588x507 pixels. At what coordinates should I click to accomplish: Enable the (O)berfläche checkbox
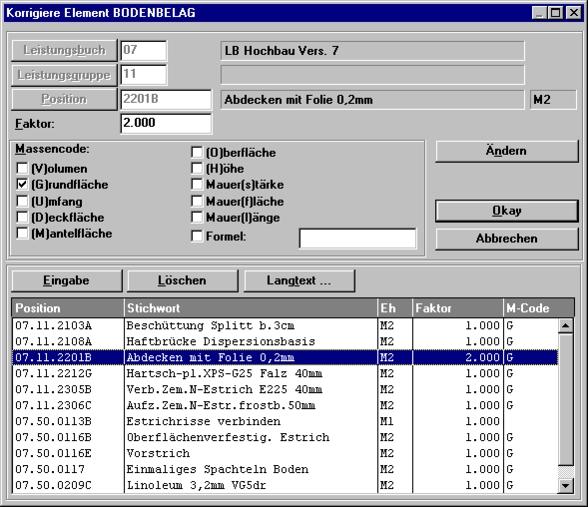[x=196, y=152]
